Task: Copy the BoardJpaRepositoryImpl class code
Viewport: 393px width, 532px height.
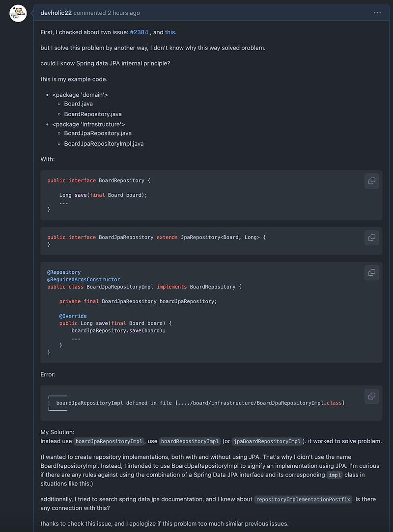Action: (x=371, y=272)
